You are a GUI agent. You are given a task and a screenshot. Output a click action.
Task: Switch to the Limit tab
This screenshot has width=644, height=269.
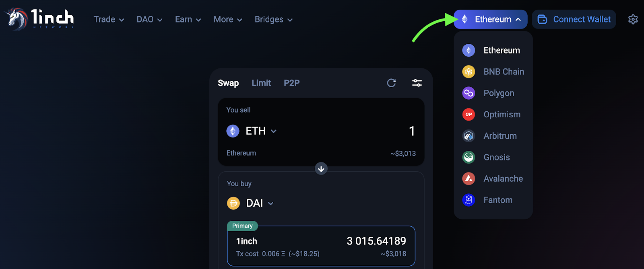click(261, 83)
